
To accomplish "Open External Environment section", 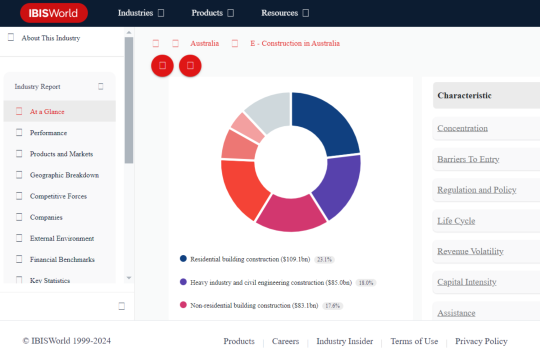I will pyautogui.click(x=62, y=238).
